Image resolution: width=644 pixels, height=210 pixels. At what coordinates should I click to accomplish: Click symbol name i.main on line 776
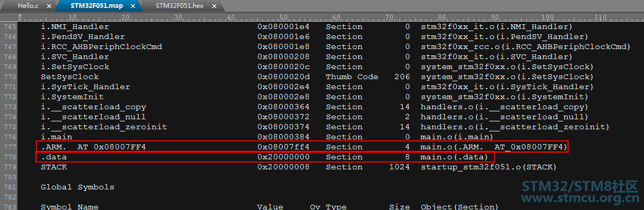click(x=56, y=137)
